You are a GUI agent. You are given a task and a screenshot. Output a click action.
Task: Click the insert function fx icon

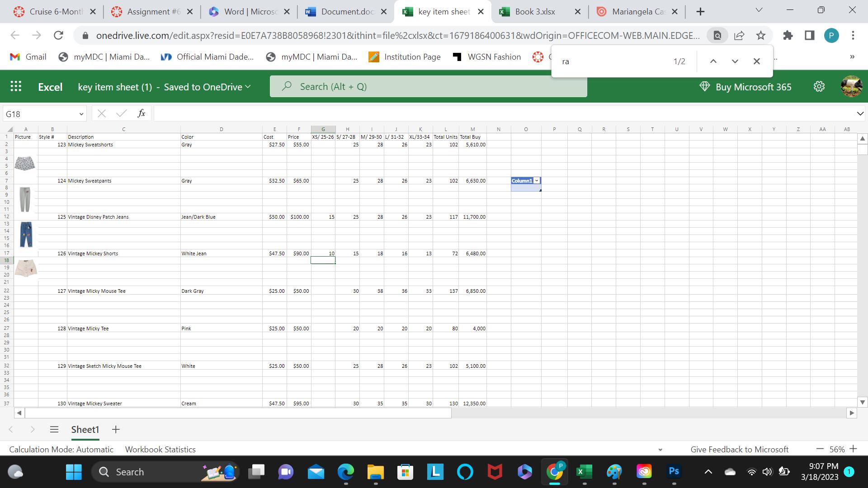[142, 114]
